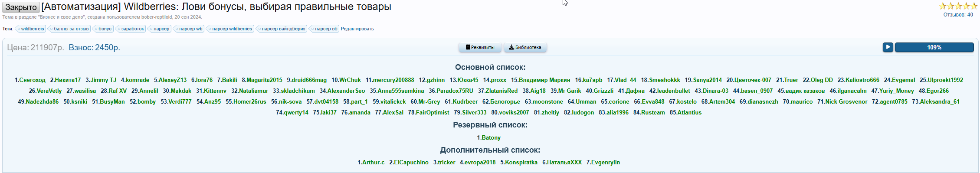Open profile of user Снегоход
980x173 pixels.
click(32, 80)
